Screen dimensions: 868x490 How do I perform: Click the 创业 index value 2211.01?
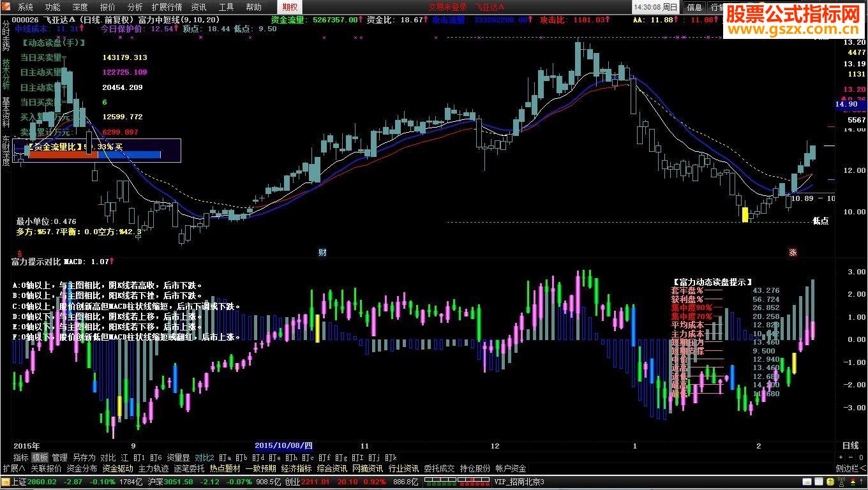tap(316, 482)
